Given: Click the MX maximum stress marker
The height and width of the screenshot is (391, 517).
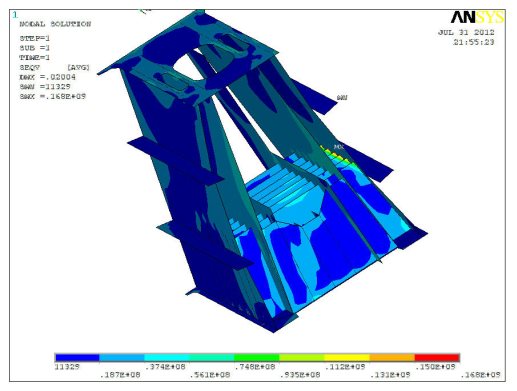Looking at the screenshot, I should pyautogui.click(x=339, y=147).
